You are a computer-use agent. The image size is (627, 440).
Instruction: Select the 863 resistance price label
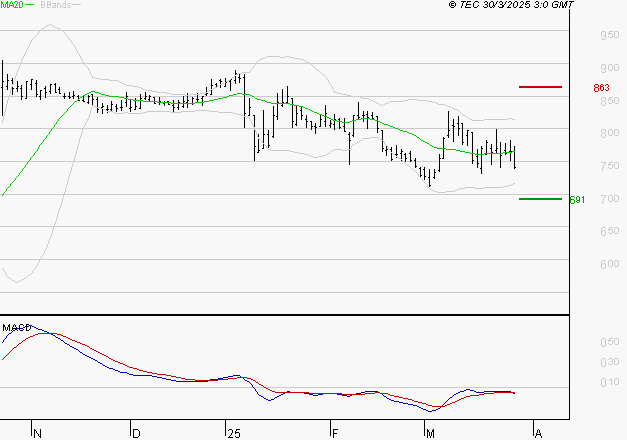(601, 88)
